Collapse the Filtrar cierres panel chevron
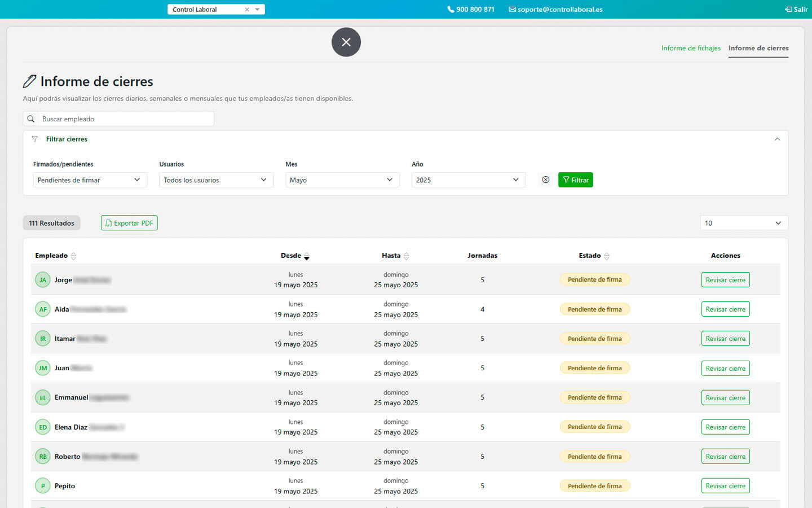Viewport: 812px width, 508px height. point(777,139)
